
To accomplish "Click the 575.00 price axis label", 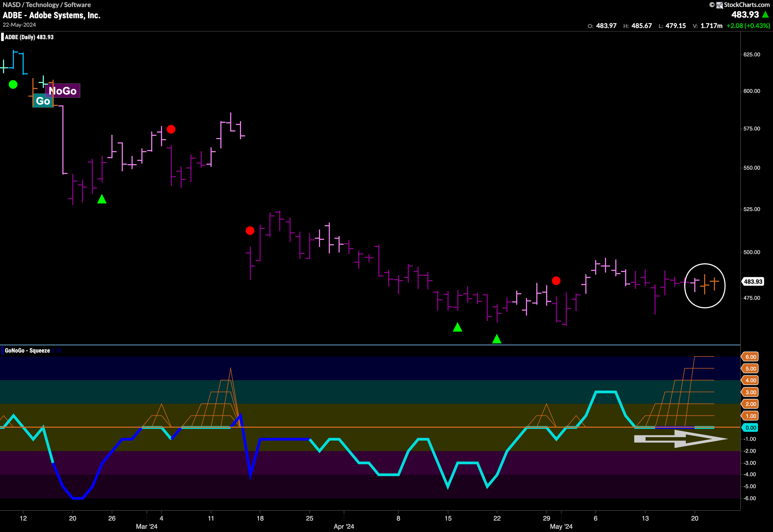I will pos(752,129).
